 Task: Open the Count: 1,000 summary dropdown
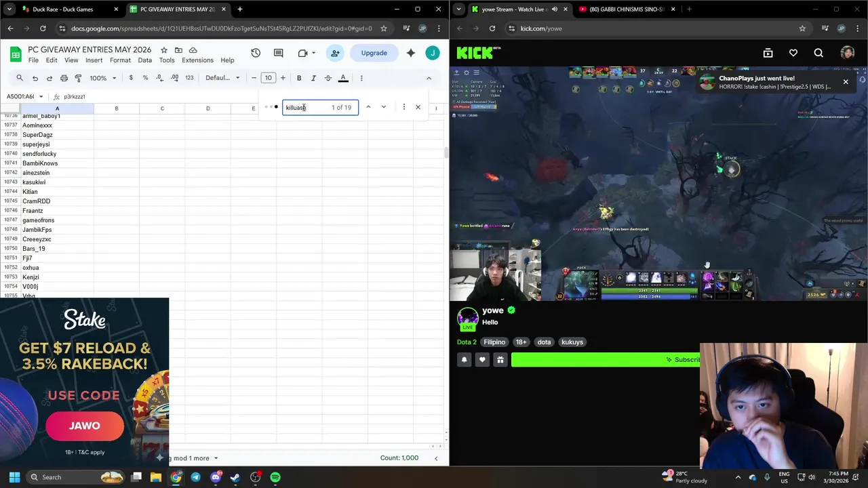tap(399, 457)
